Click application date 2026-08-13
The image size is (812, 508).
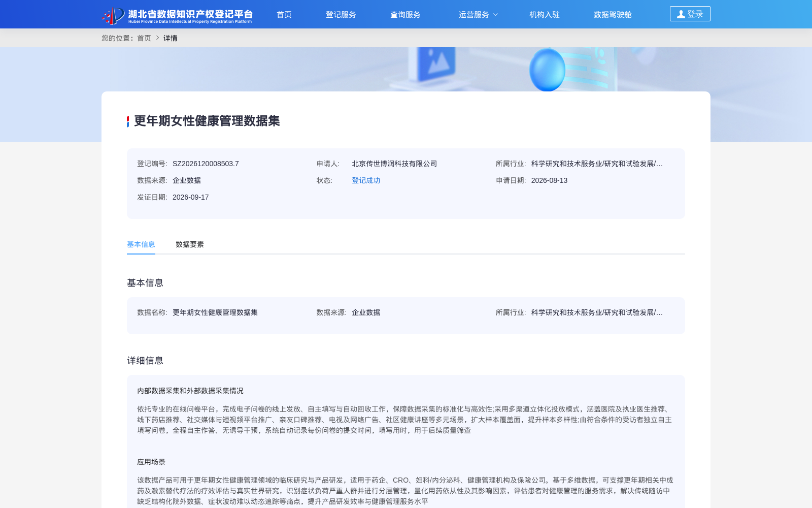click(549, 180)
